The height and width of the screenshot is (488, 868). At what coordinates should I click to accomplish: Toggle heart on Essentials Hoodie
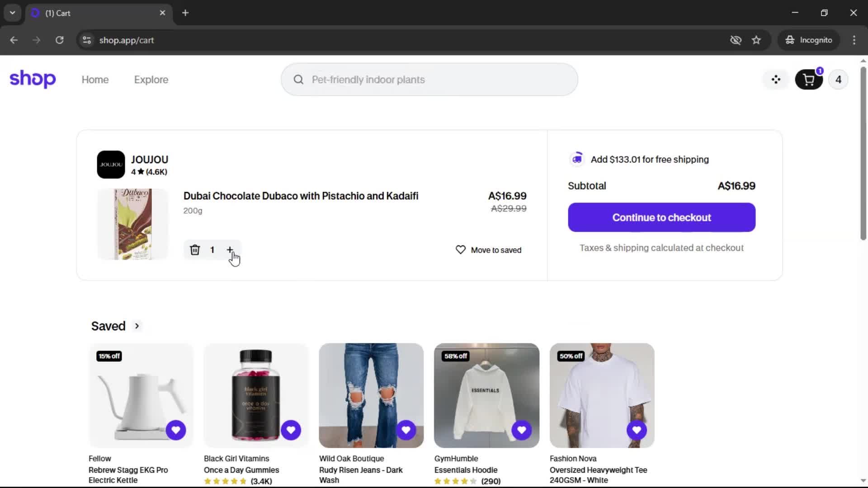(x=521, y=430)
